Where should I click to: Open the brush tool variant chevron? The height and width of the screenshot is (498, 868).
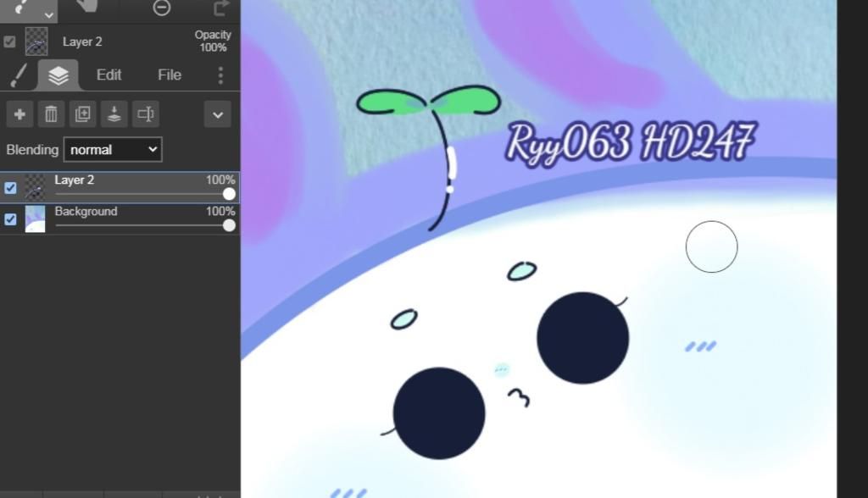tap(48, 15)
